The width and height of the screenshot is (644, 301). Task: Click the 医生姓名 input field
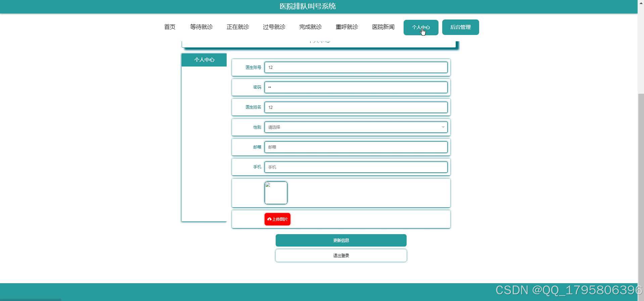356,107
